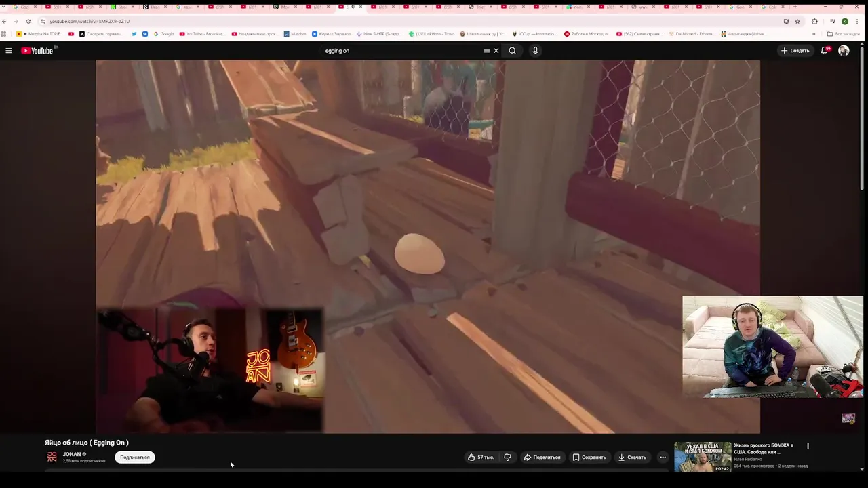Subscribe with the Подписаться button

[x=135, y=457]
